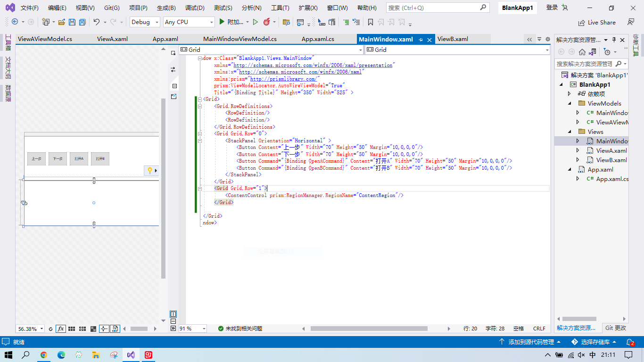Viewport: 644px width, 362px height.
Task: Open Chrome from the Windows taskbar
Action: tap(44, 355)
